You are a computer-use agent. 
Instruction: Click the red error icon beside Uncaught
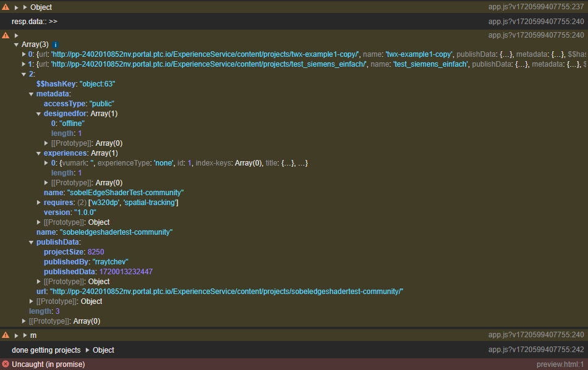click(6, 364)
